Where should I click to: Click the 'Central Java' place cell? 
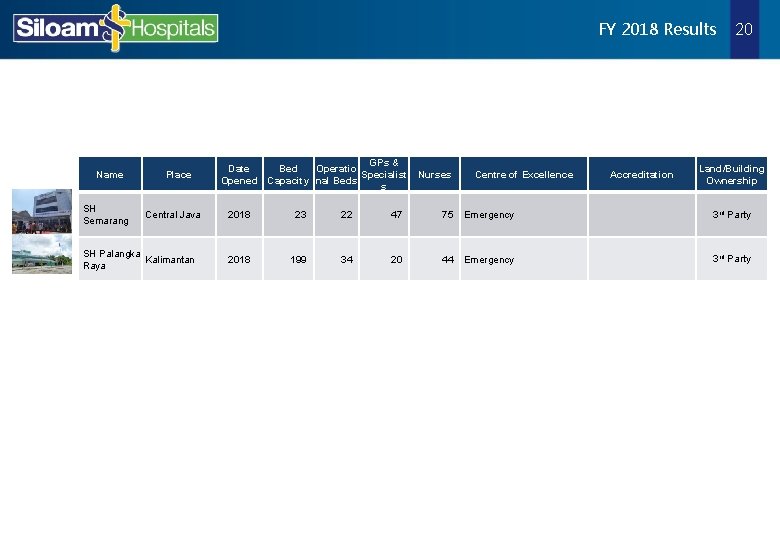point(179,215)
